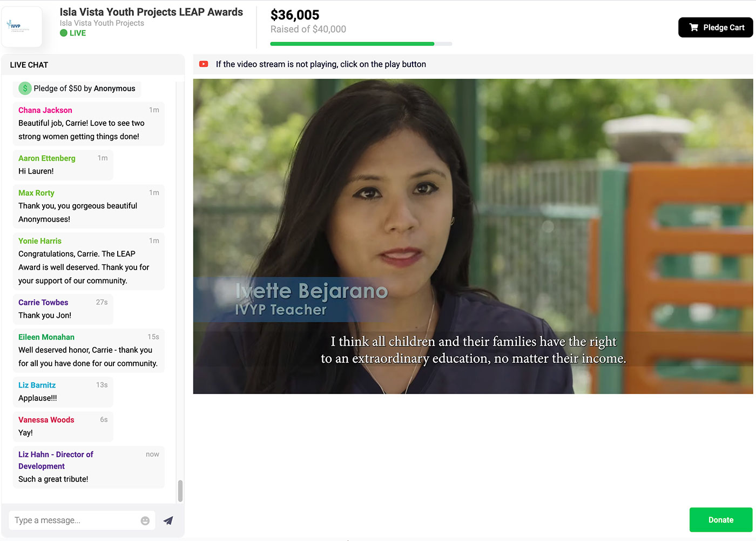Open the Pledge Cart button
The width and height of the screenshot is (756, 541).
pyautogui.click(x=715, y=28)
